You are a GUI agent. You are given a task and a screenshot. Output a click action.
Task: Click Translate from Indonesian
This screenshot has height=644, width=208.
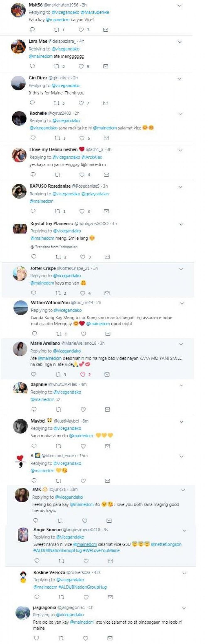[56, 247]
